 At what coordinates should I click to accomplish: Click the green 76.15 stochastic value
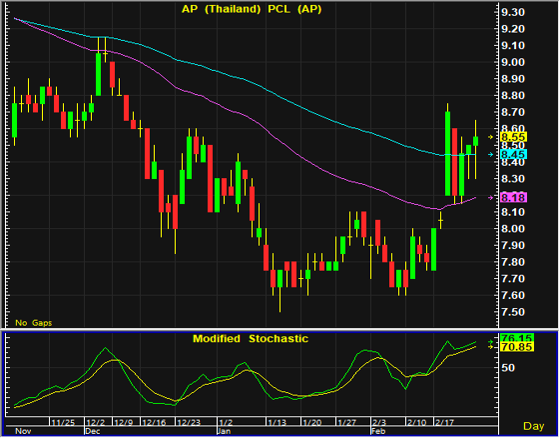tap(517, 338)
